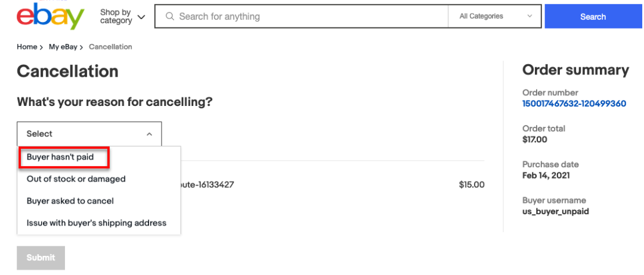Focus the Search for anything field
The height and width of the screenshot is (275, 644).
pos(302,17)
